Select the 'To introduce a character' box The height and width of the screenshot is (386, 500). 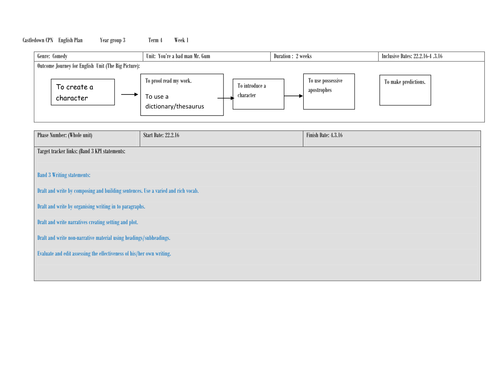point(258,94)
